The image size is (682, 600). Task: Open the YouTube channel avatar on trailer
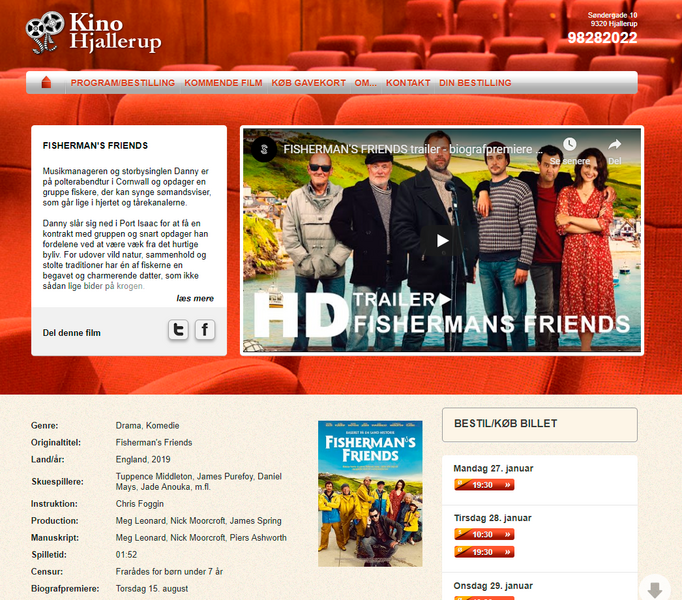(x=264, y=149)
